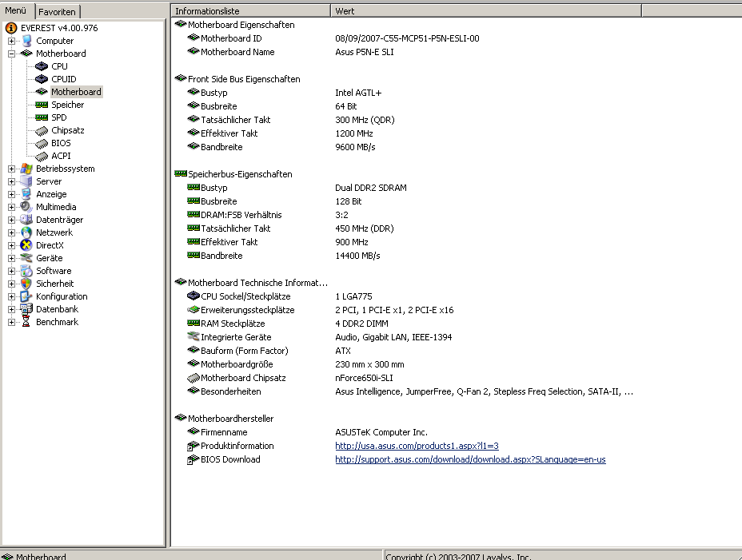Click the Informationsliste column header
Screen dimensions: 742x560
[x=250, y=11]
